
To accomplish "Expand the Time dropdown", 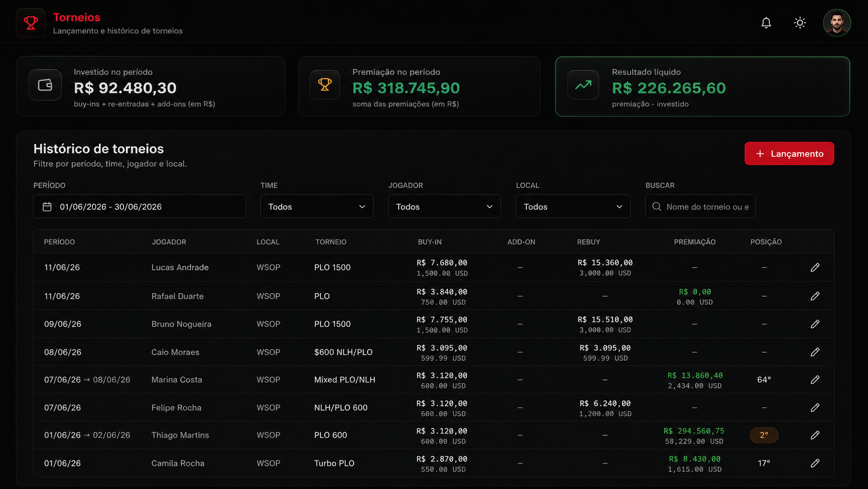I will (317, 206).
